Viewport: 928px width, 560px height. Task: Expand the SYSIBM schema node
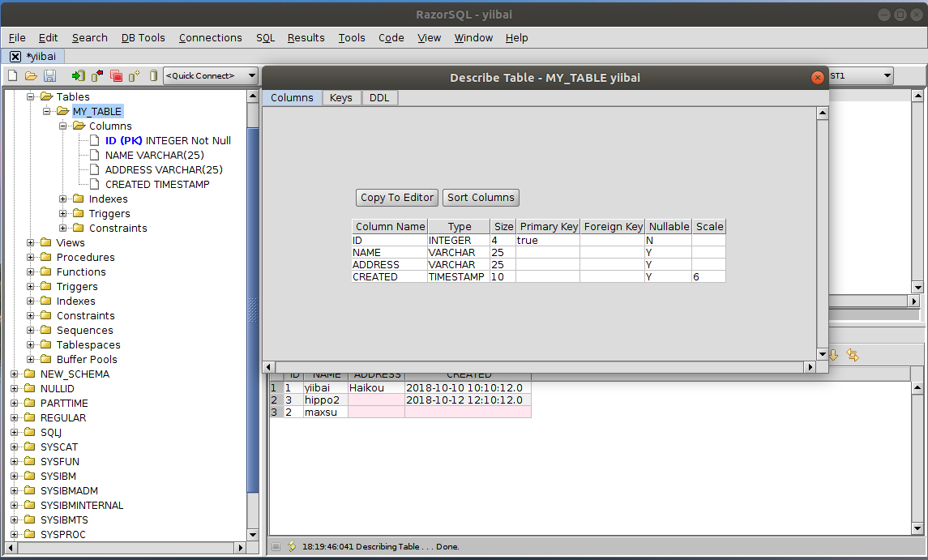pos(15,476)
